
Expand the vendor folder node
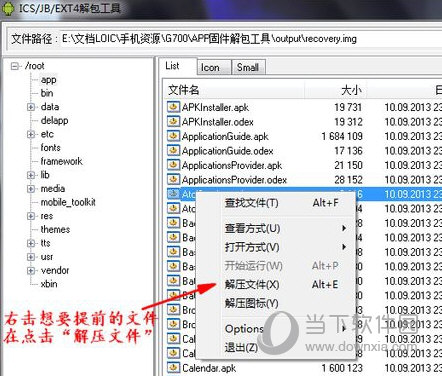[x=31, y=270]
